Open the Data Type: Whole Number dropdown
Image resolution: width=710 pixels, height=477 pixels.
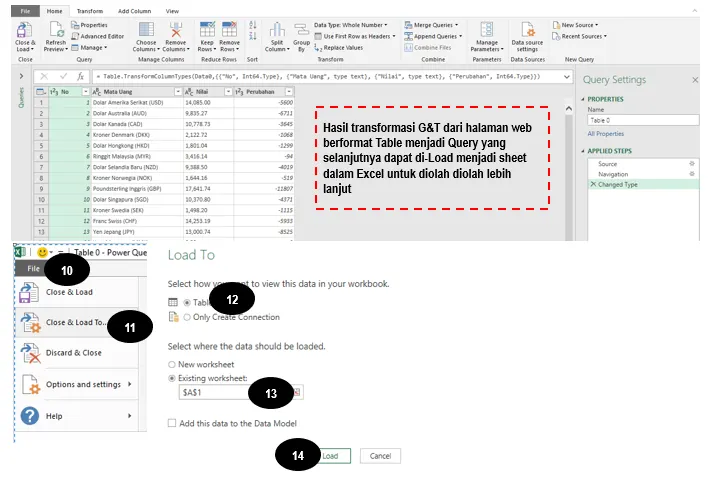coord(351,25)
